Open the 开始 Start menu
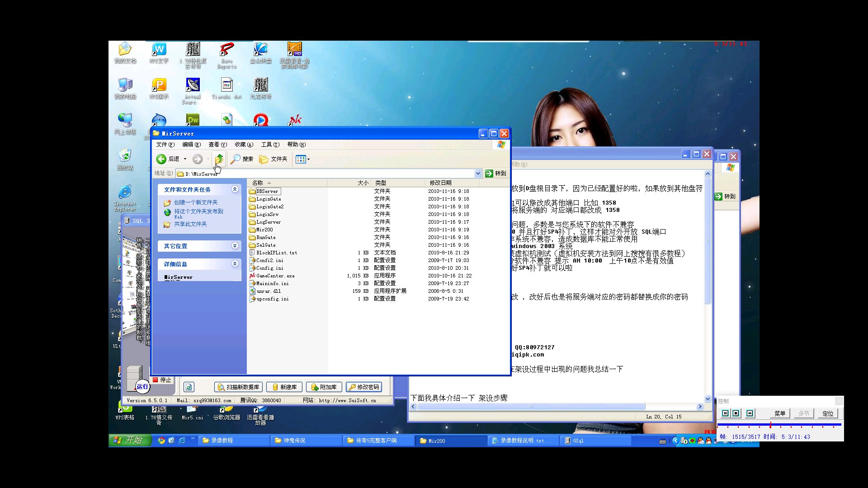The image size is (868, 488). click(129, 440)
